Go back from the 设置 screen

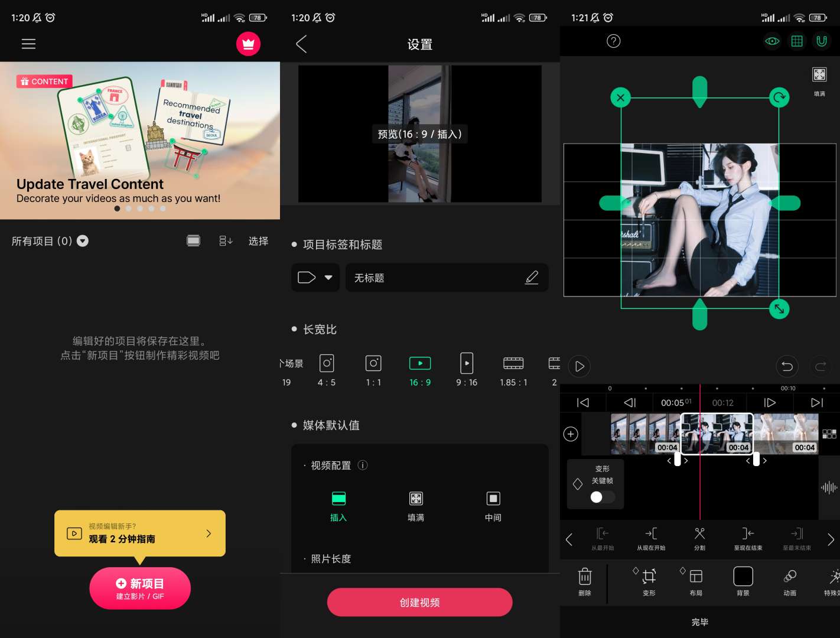[301, 44]
